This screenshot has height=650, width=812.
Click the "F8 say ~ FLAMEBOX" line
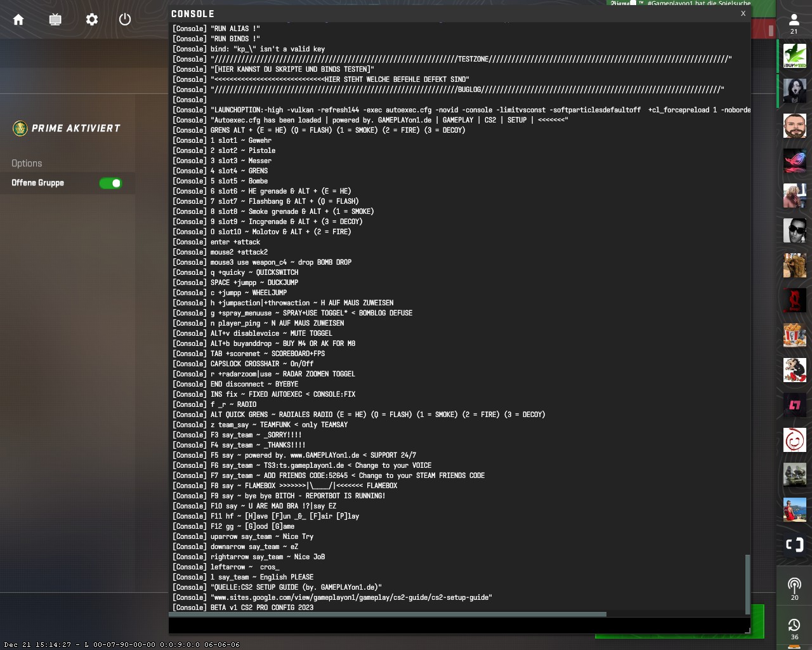tap(285, 486)
